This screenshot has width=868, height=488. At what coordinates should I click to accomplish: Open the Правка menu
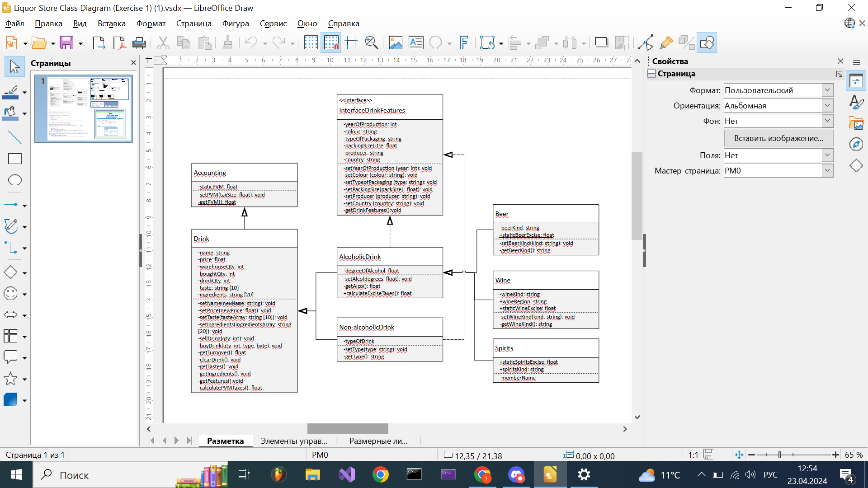tap(48, 23)
